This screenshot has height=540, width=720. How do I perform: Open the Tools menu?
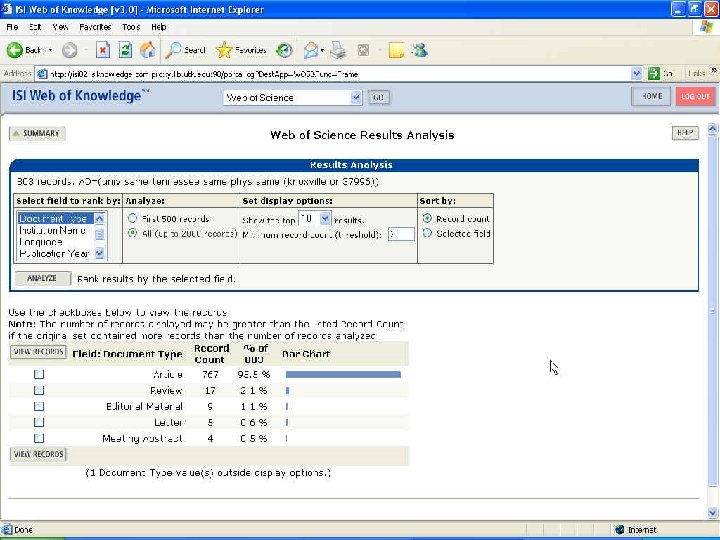point(131,27)
